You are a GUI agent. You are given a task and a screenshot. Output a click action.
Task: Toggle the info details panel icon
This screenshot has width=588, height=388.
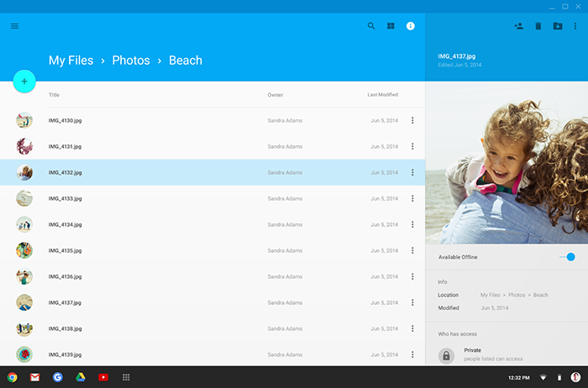[x=411, y=26]
